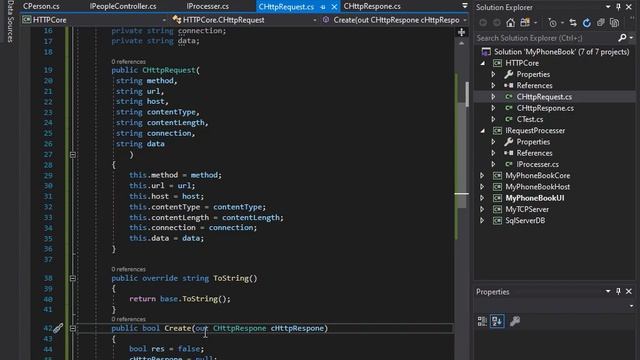This screenshot has width=640, height=360.
Task: Click '0 references' above ToString method
Action: (x=129, y=269)
